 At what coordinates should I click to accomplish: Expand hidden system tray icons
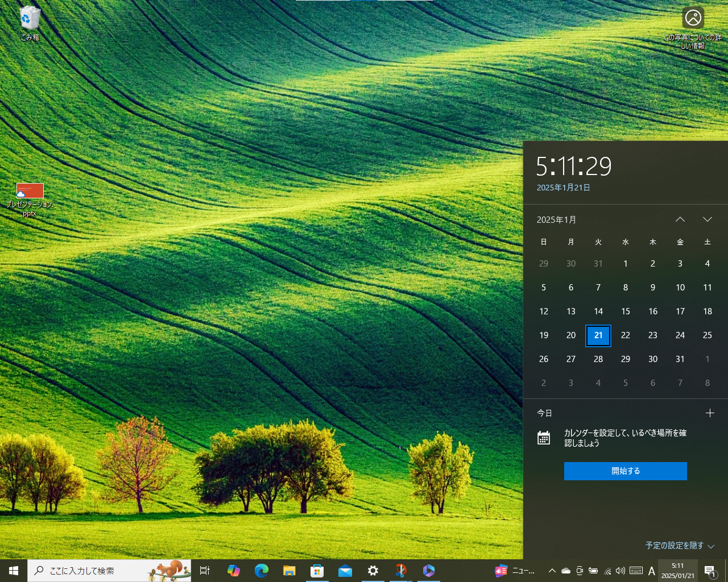552,571
